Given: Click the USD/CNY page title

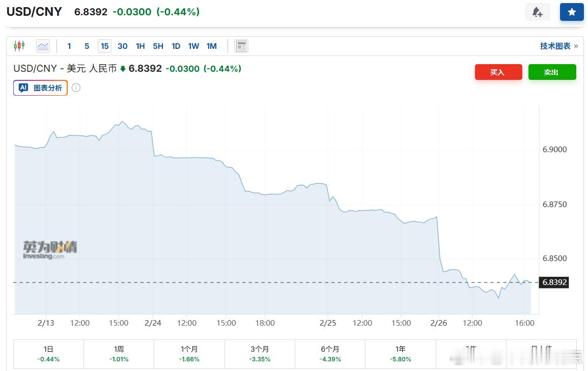Looking at the screenshot, I should (x=34, y=12).
